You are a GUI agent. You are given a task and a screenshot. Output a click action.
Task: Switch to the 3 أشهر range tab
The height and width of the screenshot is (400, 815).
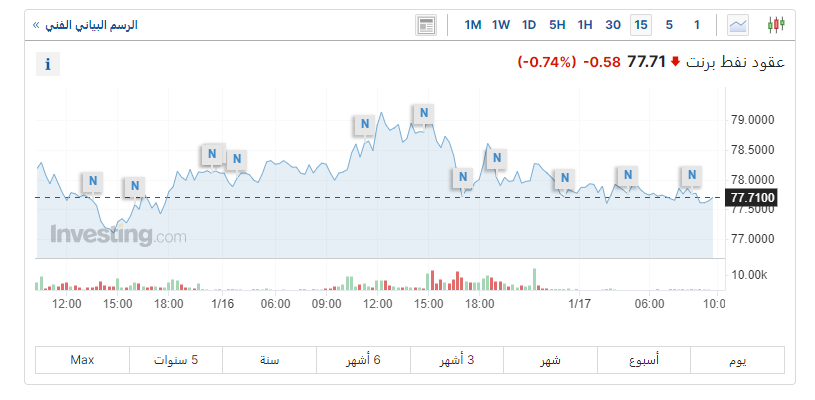[457, 360]
